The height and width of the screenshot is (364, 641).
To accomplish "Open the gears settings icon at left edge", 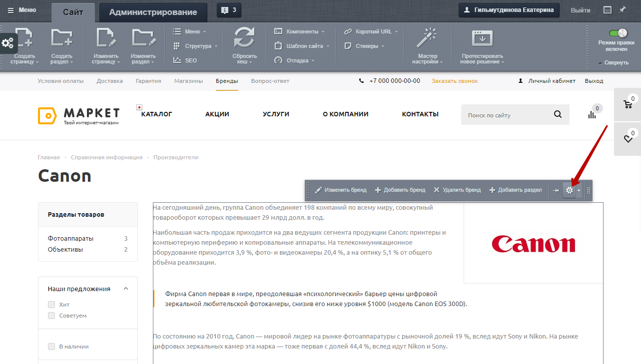I will (8, 43).
